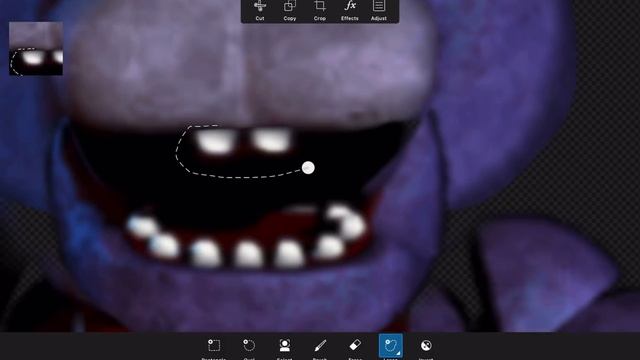Screen dimensions: 640x360
Task: Select the Crop tool
Action: tap(320, 11)
